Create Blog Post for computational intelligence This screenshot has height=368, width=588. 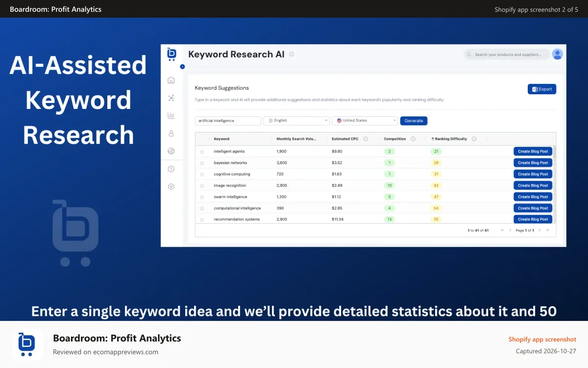tap(533, 208)
